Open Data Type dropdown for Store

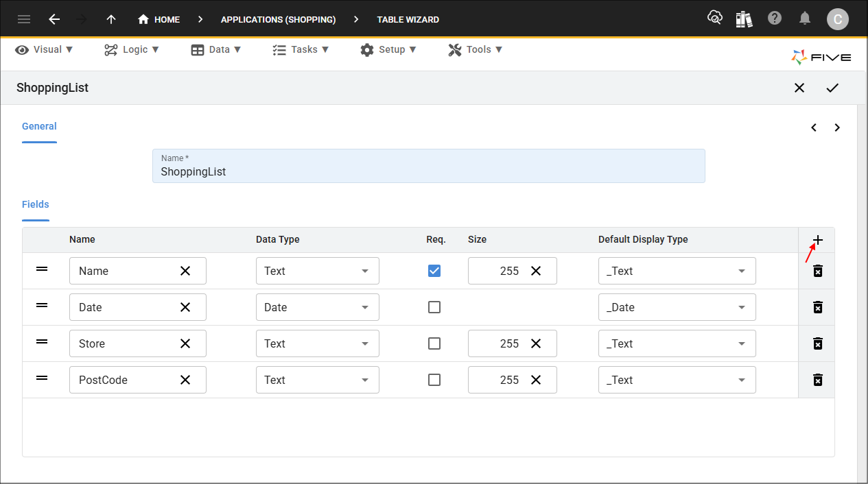[317, 343]
